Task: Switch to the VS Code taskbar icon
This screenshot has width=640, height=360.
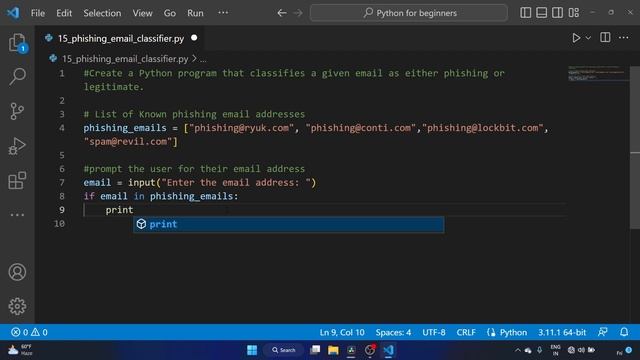Action: 388,350
